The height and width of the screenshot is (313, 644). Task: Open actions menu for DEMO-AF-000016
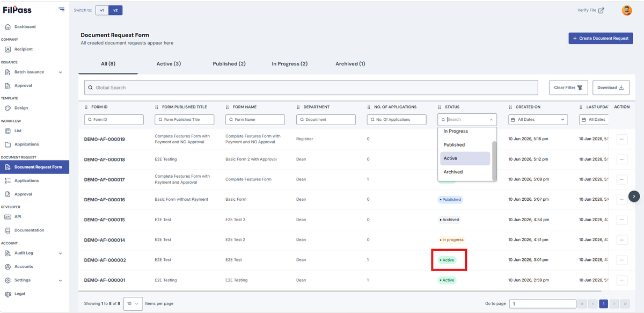coord(622,200)
